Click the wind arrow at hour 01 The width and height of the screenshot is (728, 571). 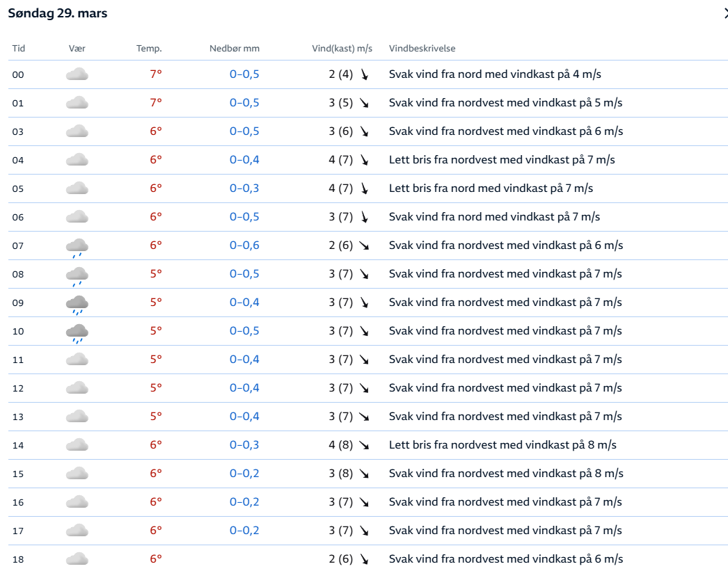tap(364, 103)
